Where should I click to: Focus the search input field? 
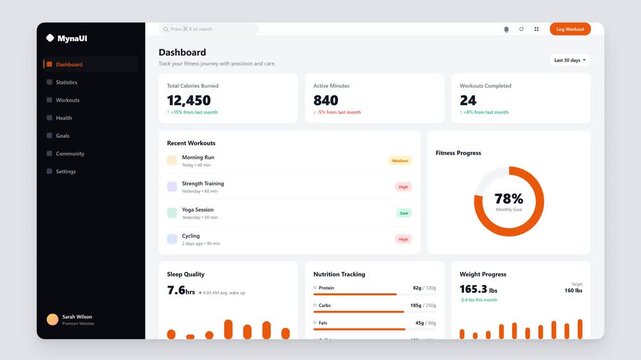point(208,29)
